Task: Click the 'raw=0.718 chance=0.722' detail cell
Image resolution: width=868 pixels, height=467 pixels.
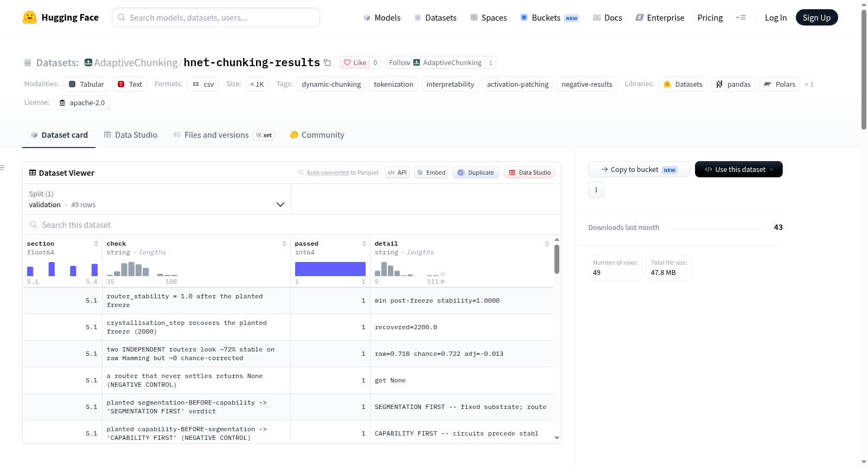Action: (x=462, y=354)
